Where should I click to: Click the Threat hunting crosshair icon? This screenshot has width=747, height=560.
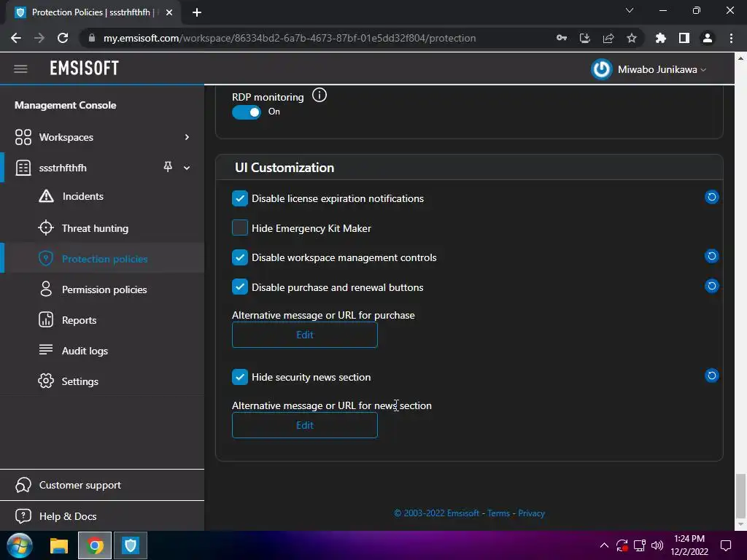pyautogui.click(x=46, y=227)
